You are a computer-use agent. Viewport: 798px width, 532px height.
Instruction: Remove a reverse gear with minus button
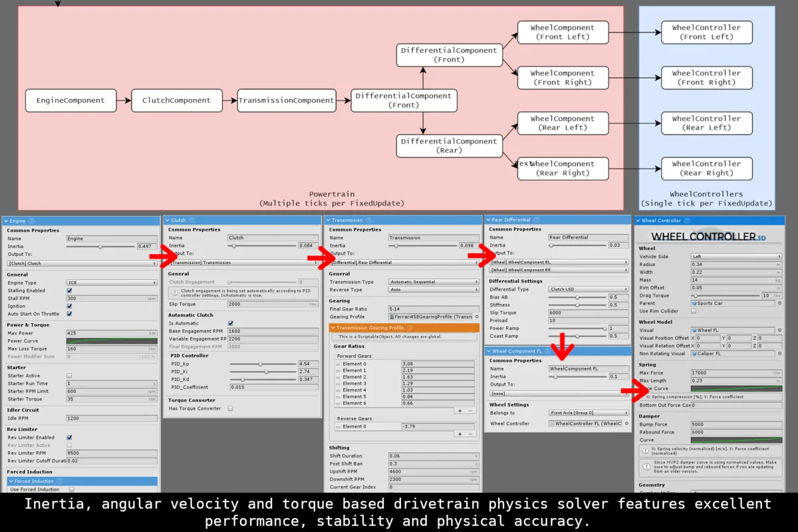pos(470,434)
